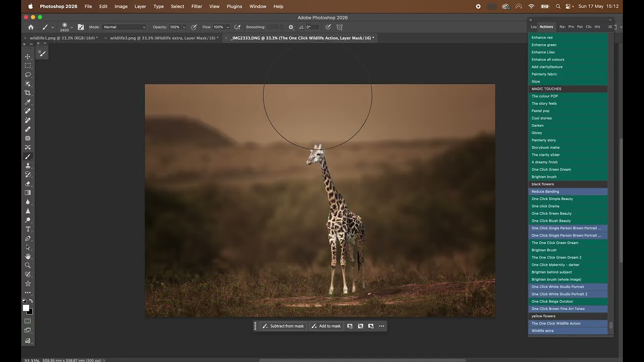Switch to wildlife3.png document tab
The image size is (644, 362).
[164, 38]
